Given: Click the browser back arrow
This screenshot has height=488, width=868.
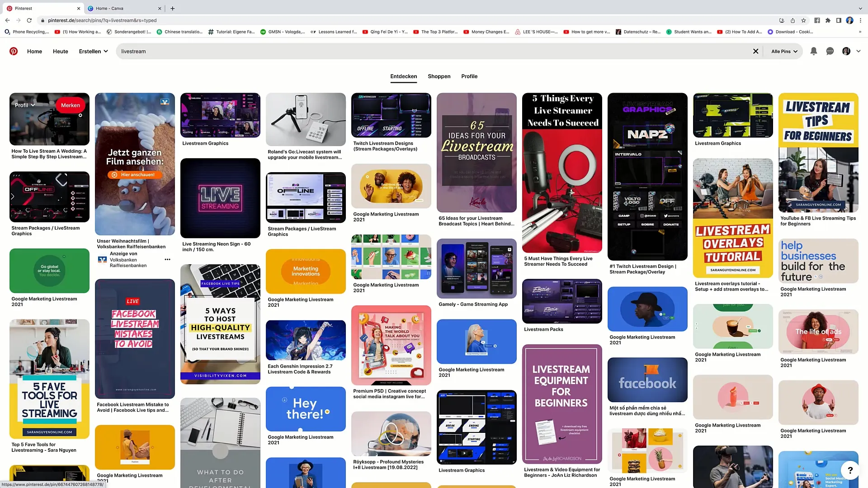Looking at the screenshot, I should click(x=7, y=20).
